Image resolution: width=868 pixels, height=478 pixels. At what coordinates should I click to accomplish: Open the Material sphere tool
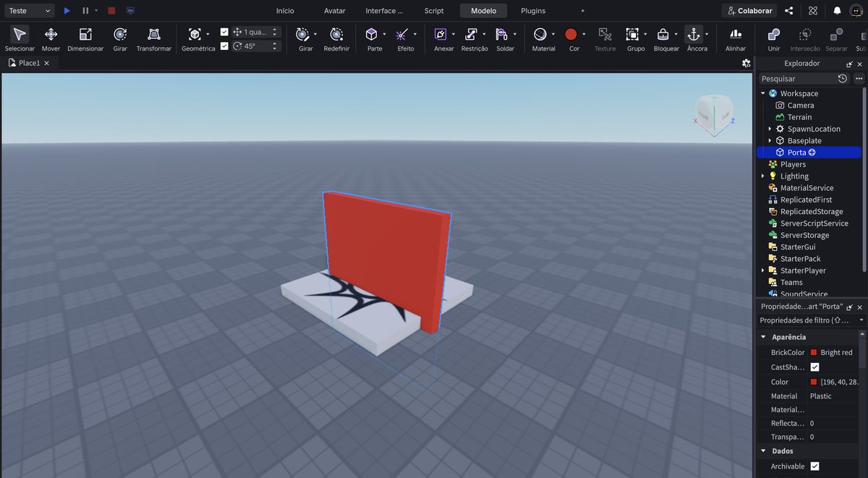[x=540, y=35]
